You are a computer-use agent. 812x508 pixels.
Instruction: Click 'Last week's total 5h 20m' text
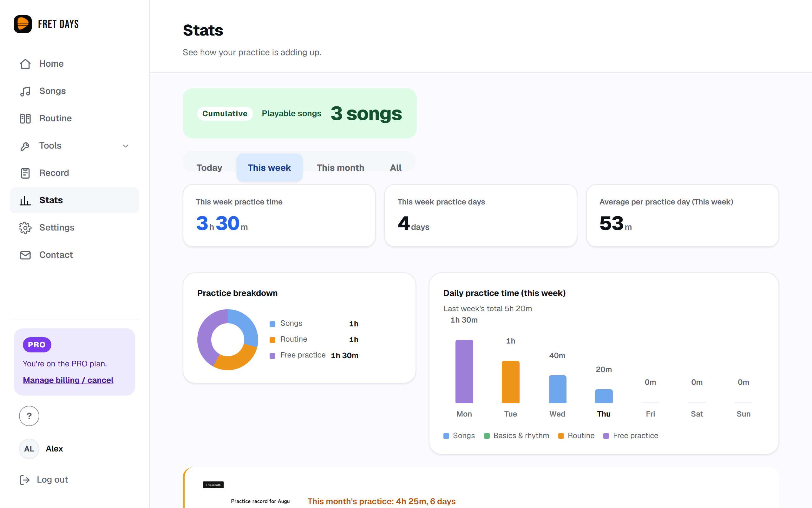coord(488,308)
